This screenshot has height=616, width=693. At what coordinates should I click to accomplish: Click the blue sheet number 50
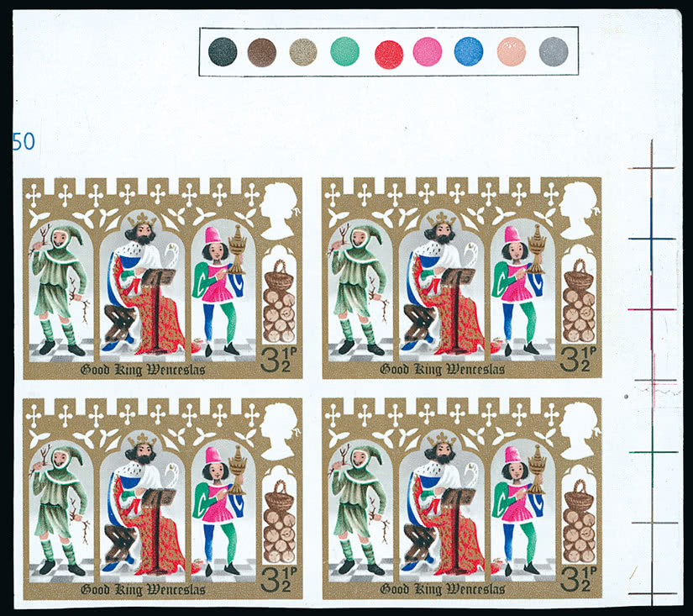[x=24, y=142]
